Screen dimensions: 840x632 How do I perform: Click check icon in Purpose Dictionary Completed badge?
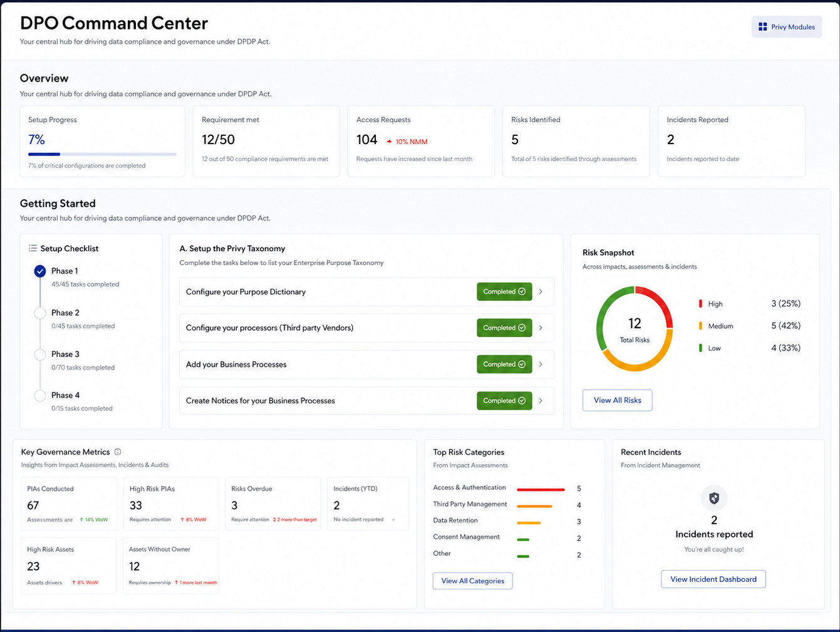pos(522,291)
